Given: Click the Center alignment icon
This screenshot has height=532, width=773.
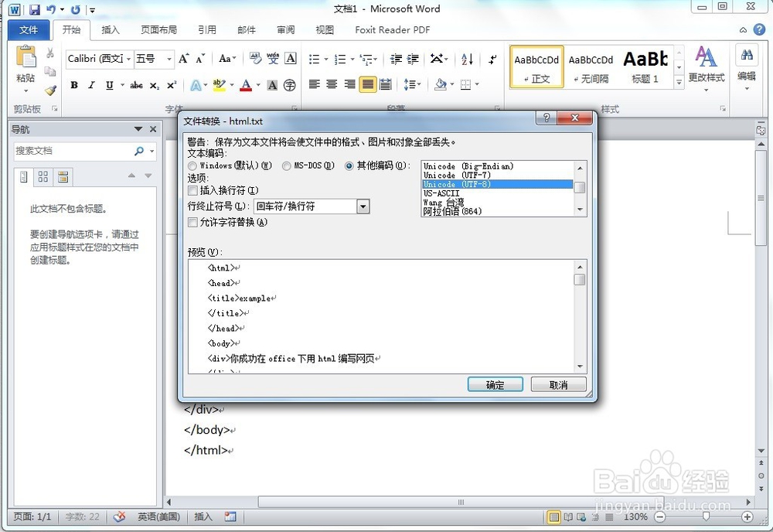Looking at the screenshot, I should point(332,84).
